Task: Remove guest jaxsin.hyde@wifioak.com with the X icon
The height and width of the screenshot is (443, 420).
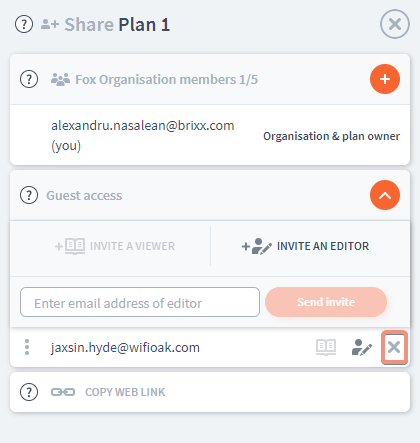Action: 394,347
